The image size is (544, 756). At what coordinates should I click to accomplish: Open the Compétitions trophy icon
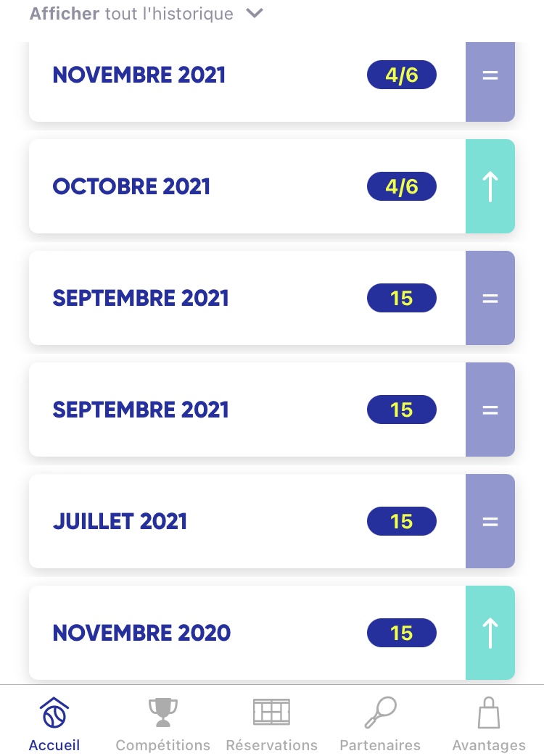162,713
